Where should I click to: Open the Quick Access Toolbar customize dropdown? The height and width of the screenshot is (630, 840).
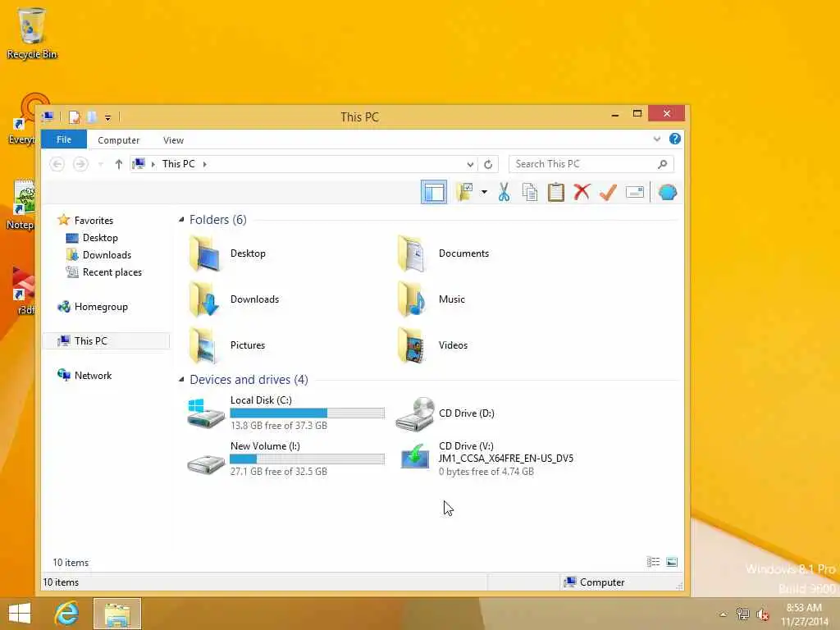107,117
